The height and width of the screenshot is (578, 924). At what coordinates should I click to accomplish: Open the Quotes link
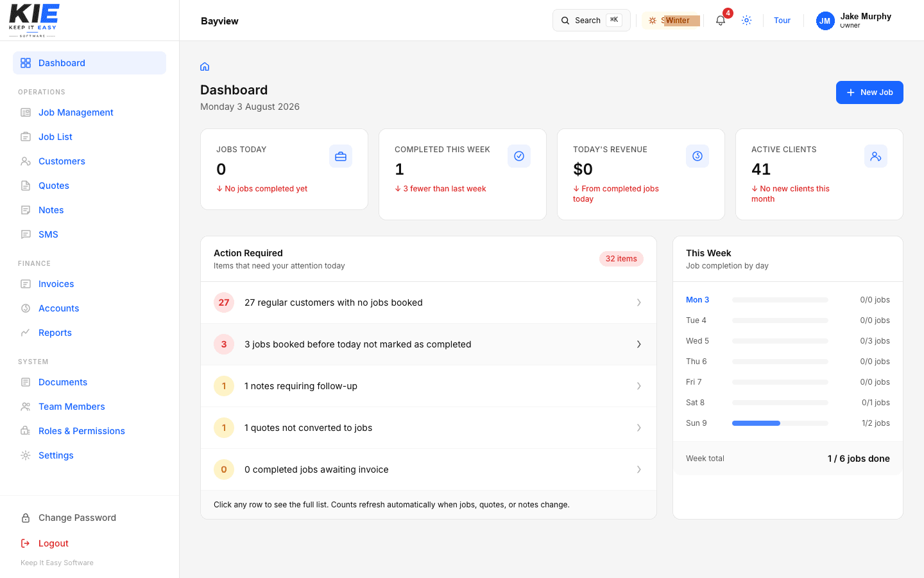tap(54, 186)
